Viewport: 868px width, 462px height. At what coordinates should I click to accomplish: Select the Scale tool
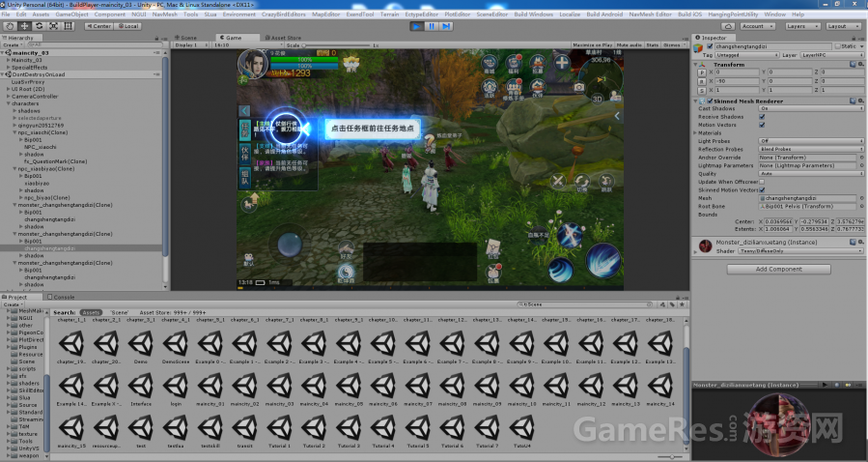(54, 26)
